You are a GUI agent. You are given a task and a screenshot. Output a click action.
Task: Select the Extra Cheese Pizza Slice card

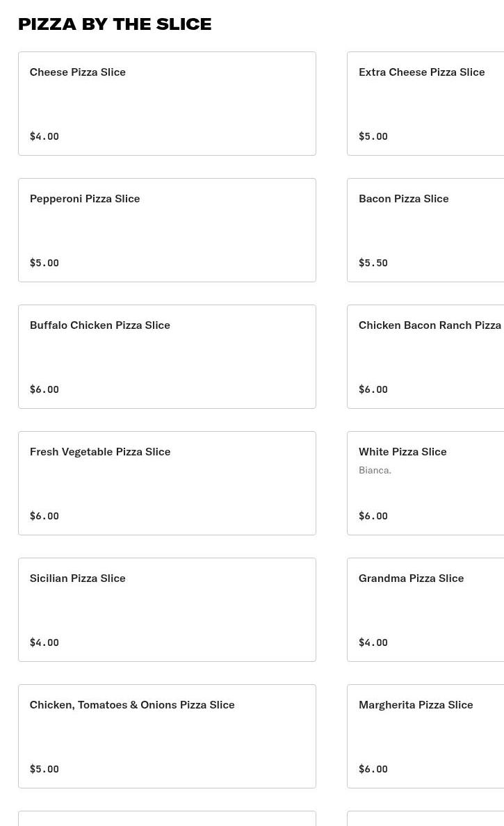tap(425, 103)
